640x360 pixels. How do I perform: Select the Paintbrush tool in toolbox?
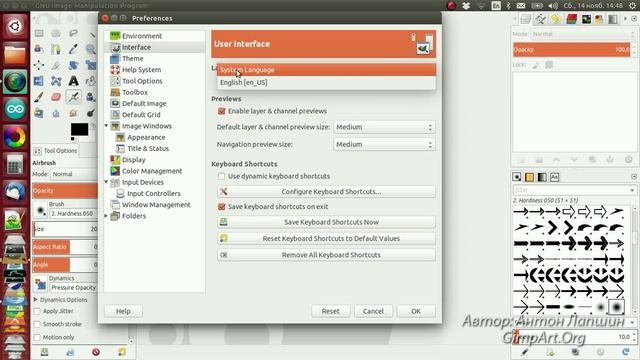click(x=39, y=97)
